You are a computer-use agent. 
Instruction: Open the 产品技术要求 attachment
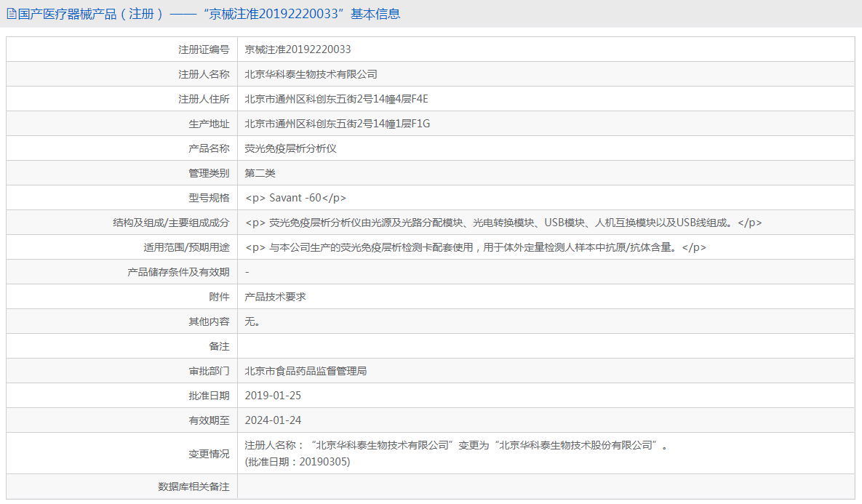[x=276, y=297]
